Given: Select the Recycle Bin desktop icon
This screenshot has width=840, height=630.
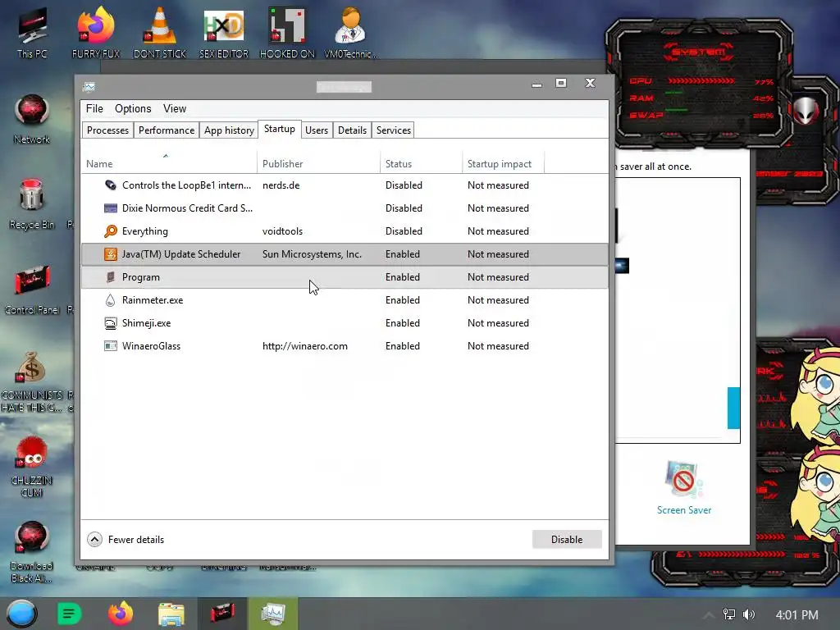Looking at the screenshot, I should pyautogui.click(x=32, y=203).
